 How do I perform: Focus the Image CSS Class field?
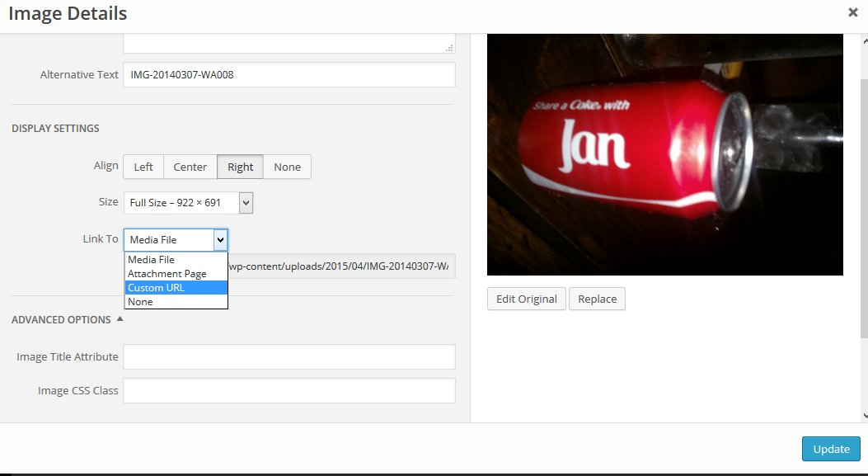[289, 391]
